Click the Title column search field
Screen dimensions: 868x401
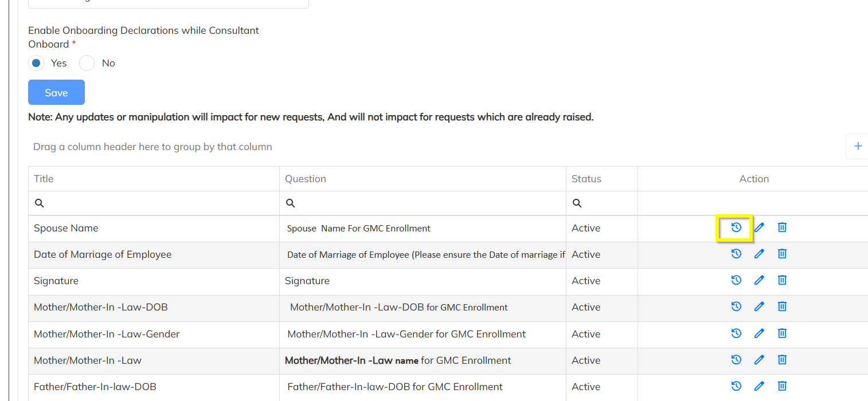pyautogui.click(x=161, y=203)
